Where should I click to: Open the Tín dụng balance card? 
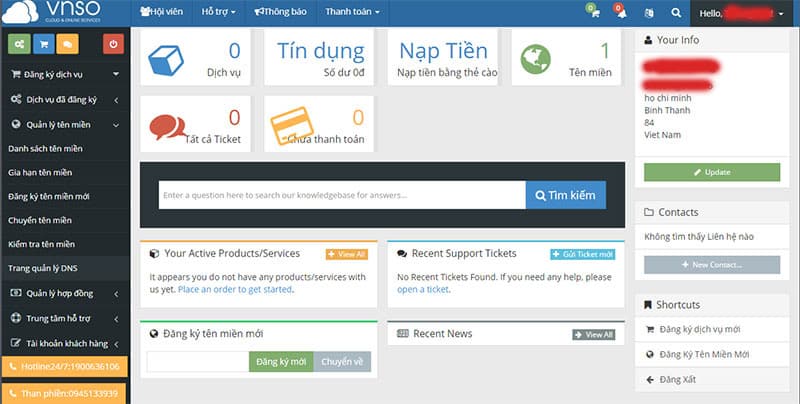coord(319,57)
